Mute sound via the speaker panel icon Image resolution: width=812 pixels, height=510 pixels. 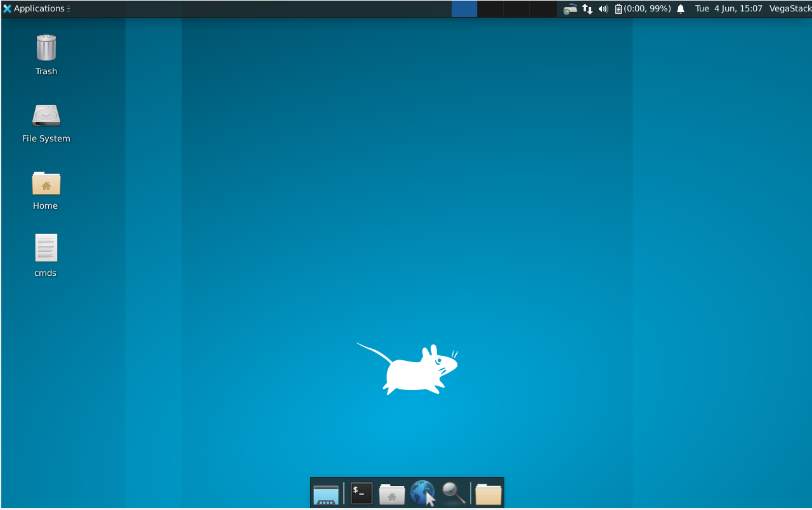[603, 8]
